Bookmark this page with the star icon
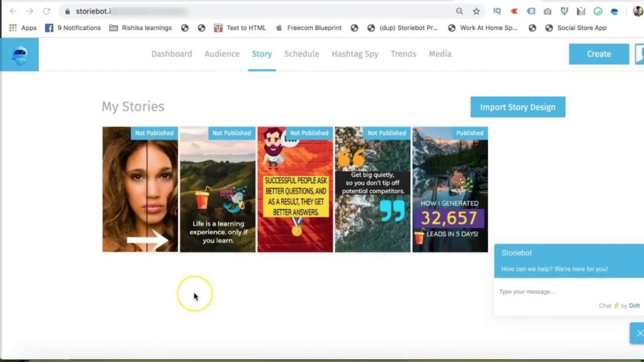 476,11
